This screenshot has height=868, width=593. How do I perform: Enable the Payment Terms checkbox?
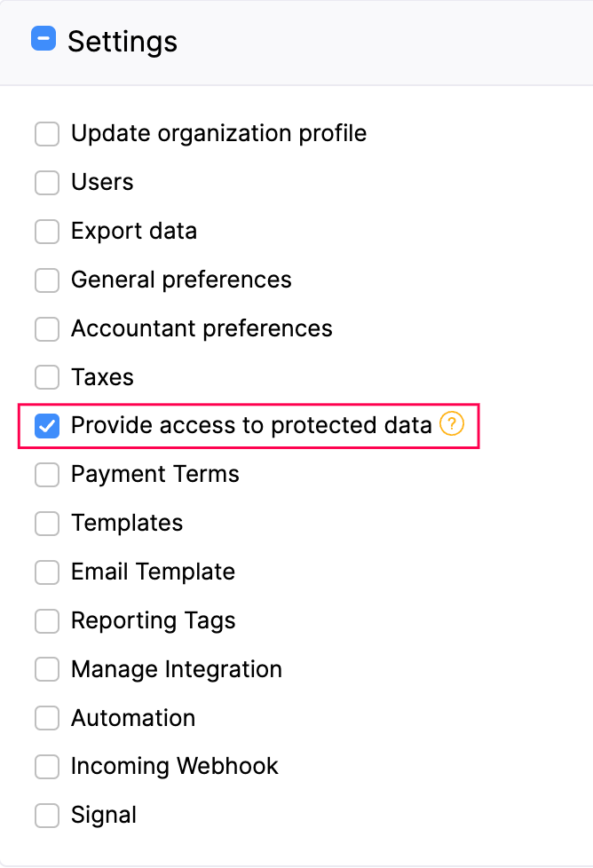46,475
